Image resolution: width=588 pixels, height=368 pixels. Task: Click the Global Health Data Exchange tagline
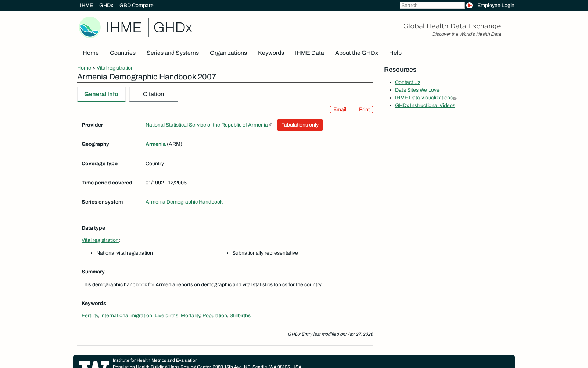tap(452, 26)
